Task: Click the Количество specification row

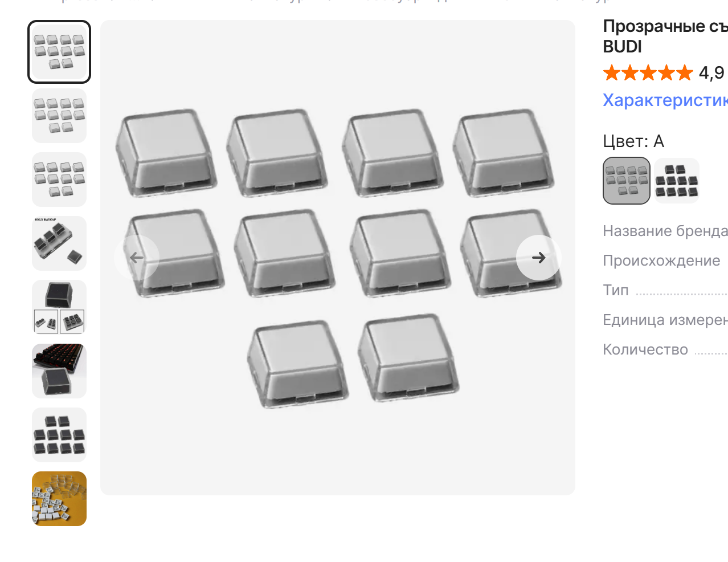Action: [665, 349]
